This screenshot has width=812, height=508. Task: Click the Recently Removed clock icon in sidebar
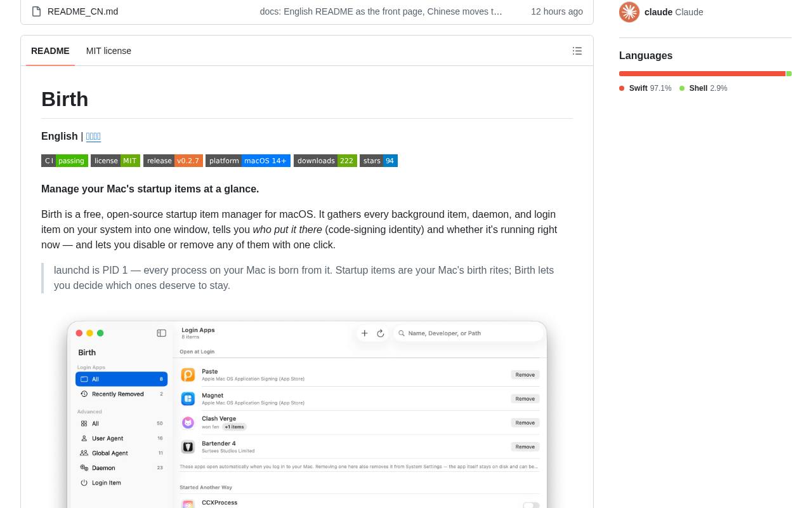click(x=84, y=394)
